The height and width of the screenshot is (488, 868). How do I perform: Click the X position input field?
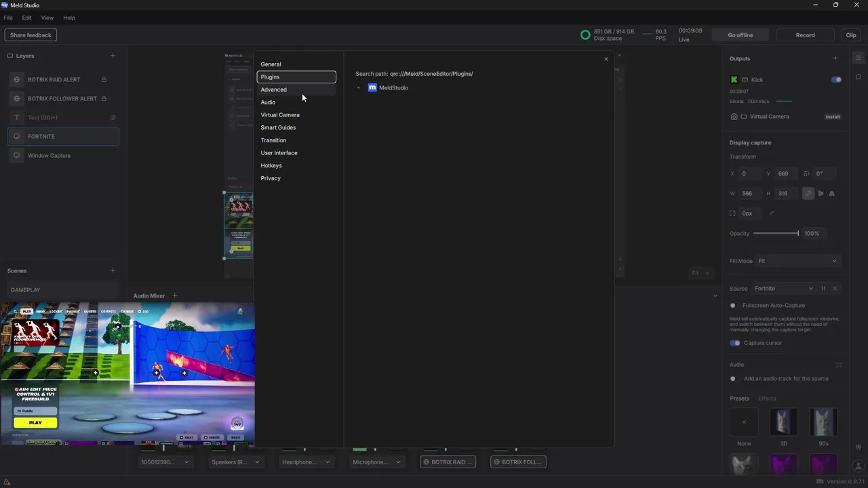tap(749, 174)
